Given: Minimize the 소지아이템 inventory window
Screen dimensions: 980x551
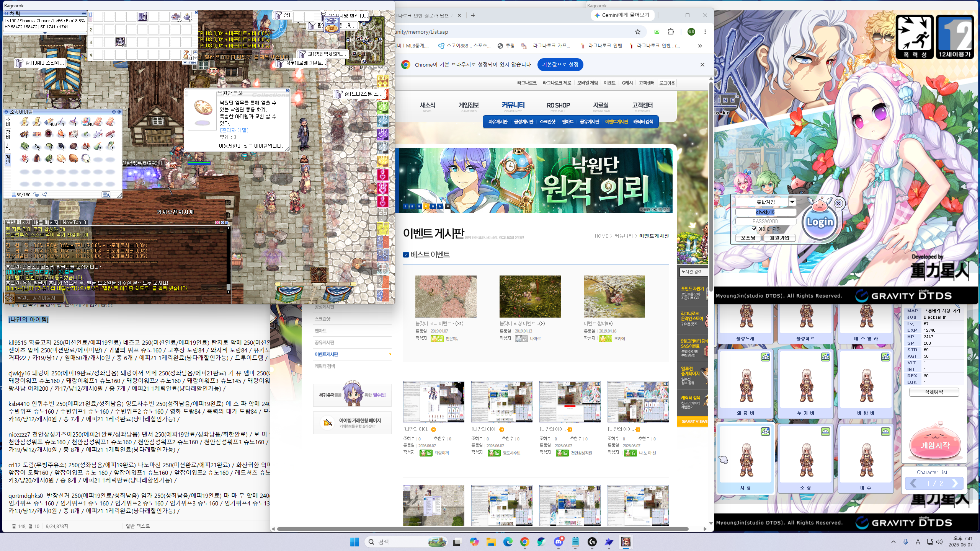Looking at the screenshot, I should [x=114, y=112].
